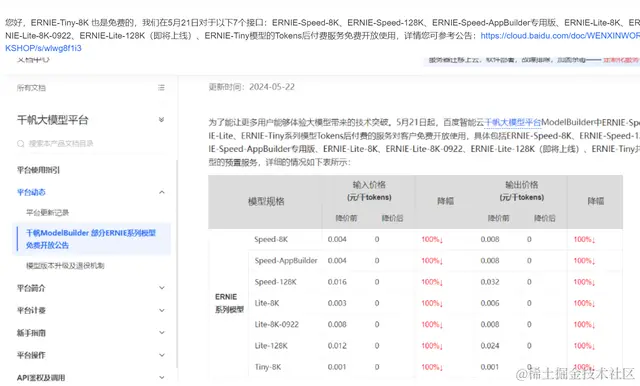This screenshot has height=386, width=640.
Task: Click the Lite-8K row label
Action: point(267,303)
